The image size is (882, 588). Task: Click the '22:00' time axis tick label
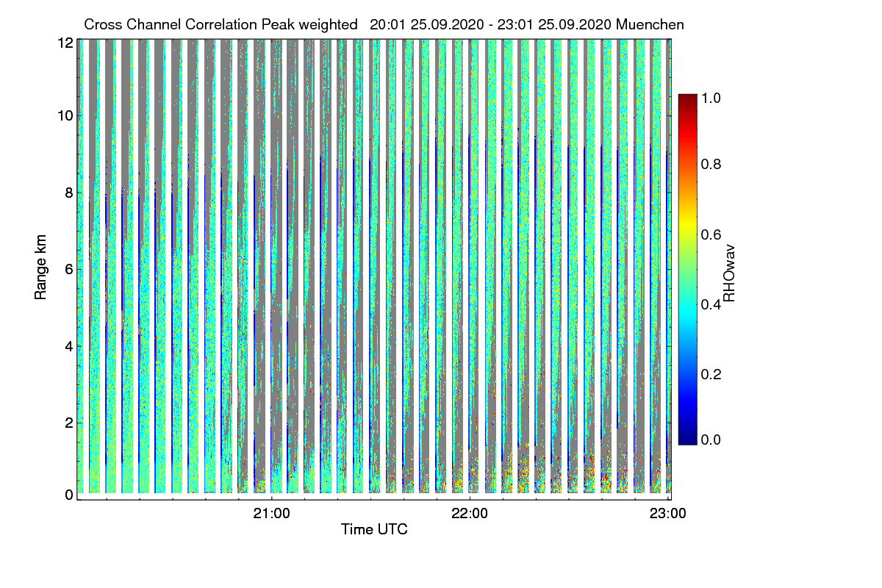(x=470, y=513)
